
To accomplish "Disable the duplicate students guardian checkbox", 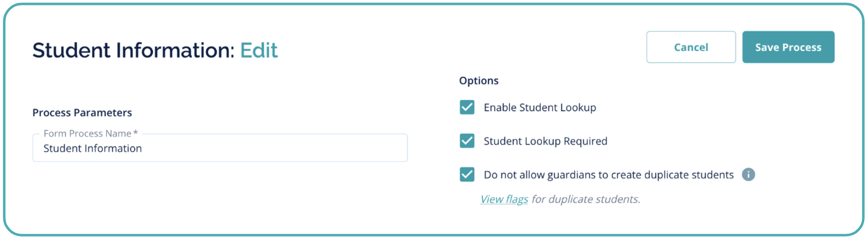I will [467, 174].
